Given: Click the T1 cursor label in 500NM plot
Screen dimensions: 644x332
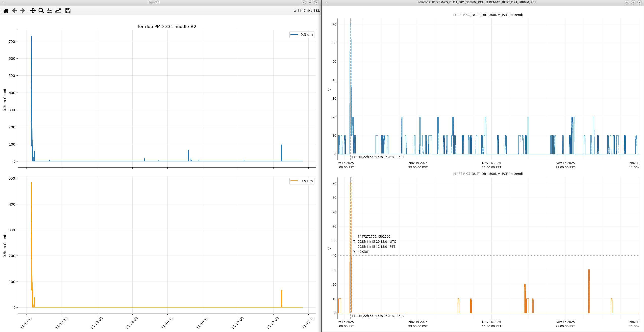Looking at the screenshot, I should click(378, 316).
